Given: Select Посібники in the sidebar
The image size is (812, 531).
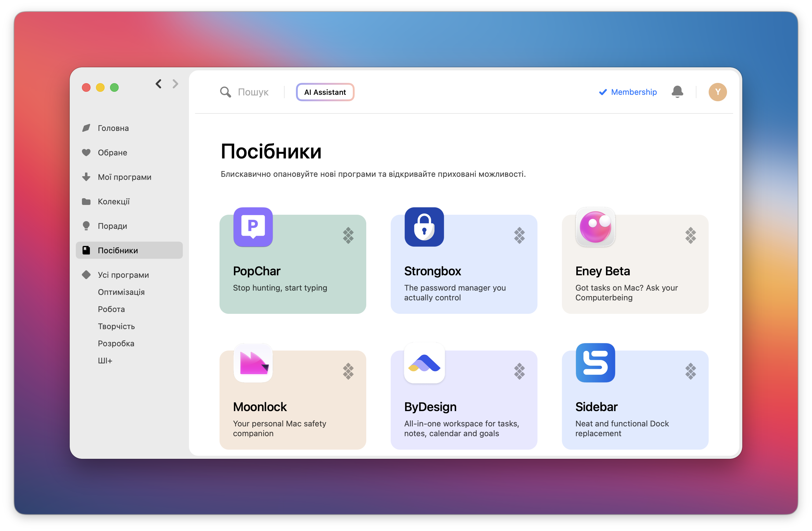Looking at the screenshot, I should click(x=129, y=250).
